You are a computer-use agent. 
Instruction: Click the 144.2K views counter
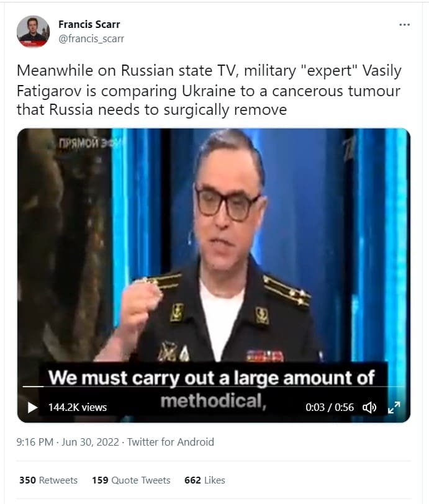(x=78, y=408)
